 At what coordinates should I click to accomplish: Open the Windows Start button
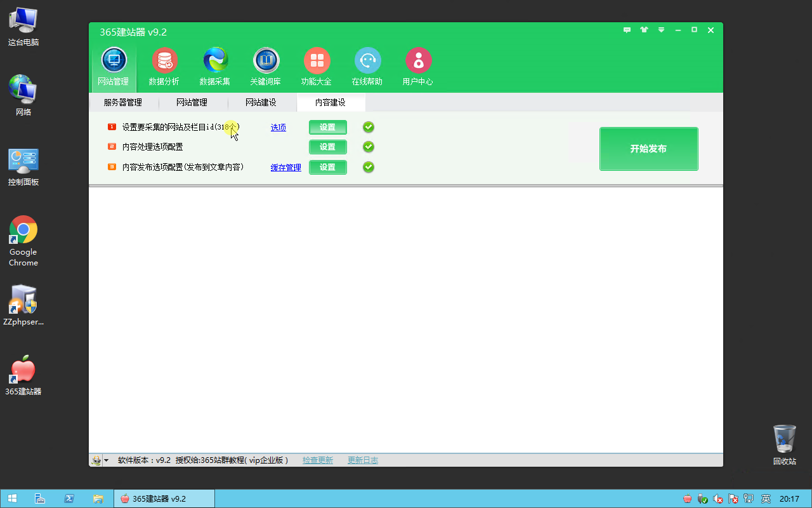[12, 498]
